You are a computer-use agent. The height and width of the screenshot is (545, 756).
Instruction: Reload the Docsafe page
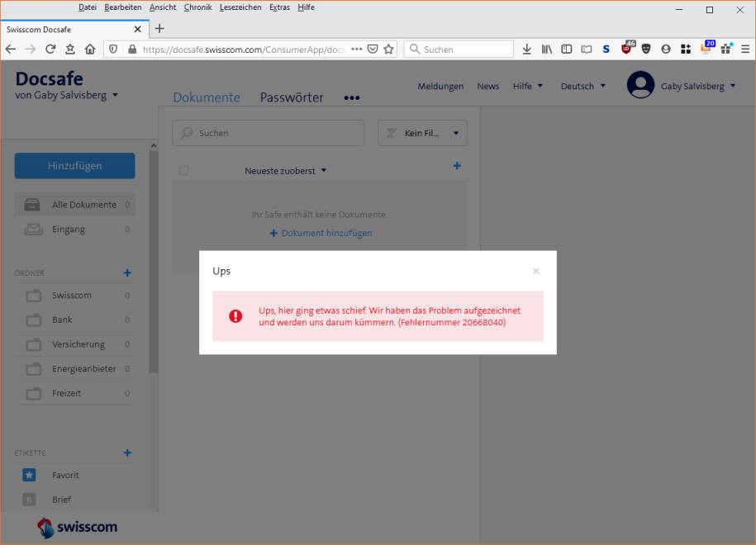[50, 50]
